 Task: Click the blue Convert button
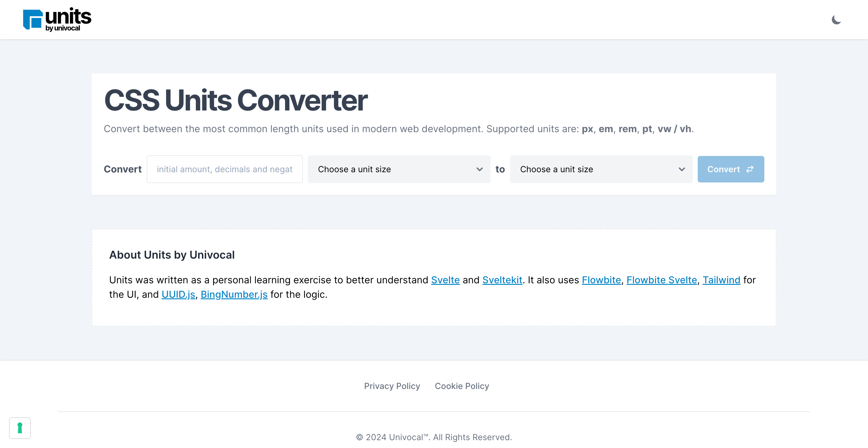(731, 169)
